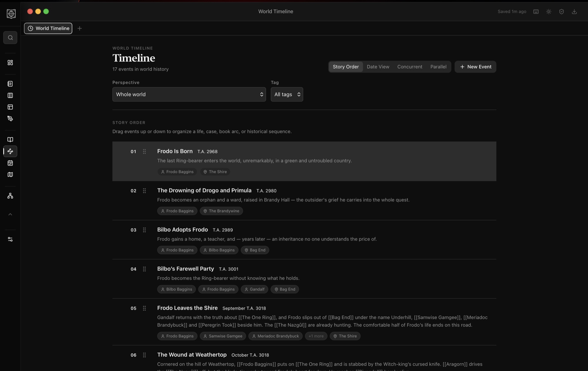
Task: Click the Gandalf character chip
Action: 255,289
